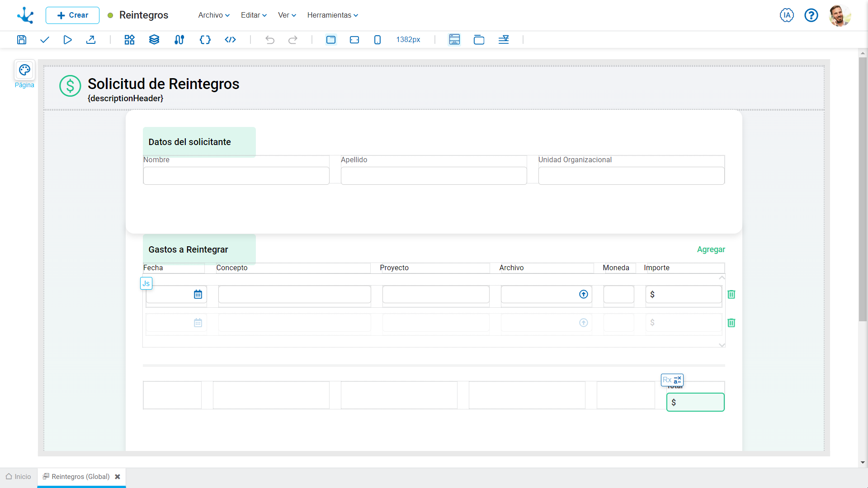Viewport: 868px width, 488px height.
Task: Click the export/publish arrow icon
Action: [91, 40]
